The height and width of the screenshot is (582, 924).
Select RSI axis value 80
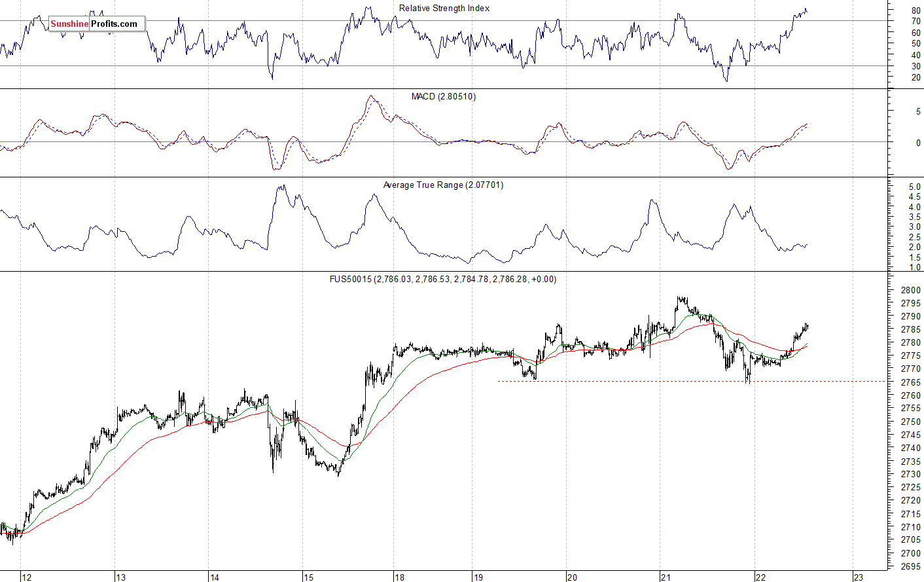click(915, 12)
